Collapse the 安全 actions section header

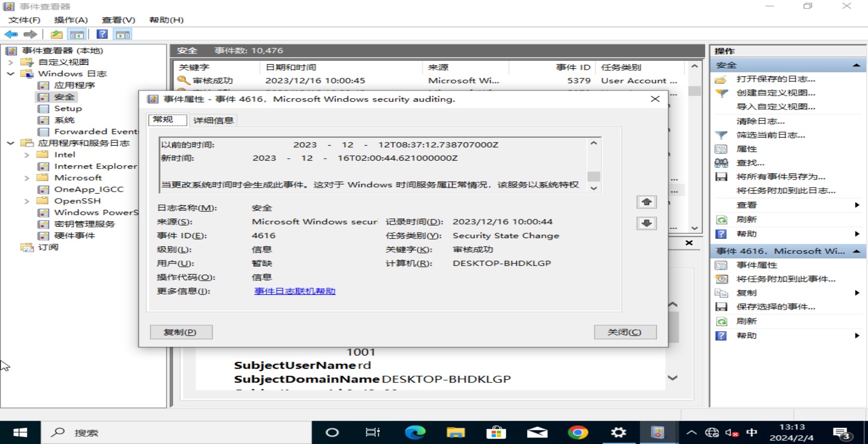tap(856, 65)
